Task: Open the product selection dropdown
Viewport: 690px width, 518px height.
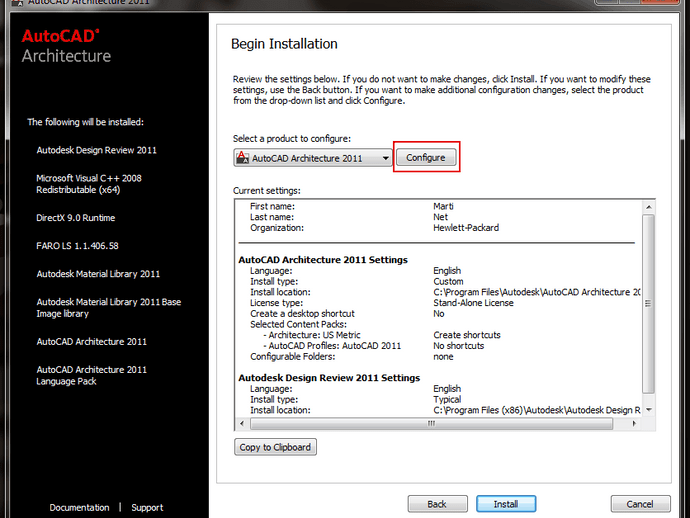Action: [x=312, y=158]
